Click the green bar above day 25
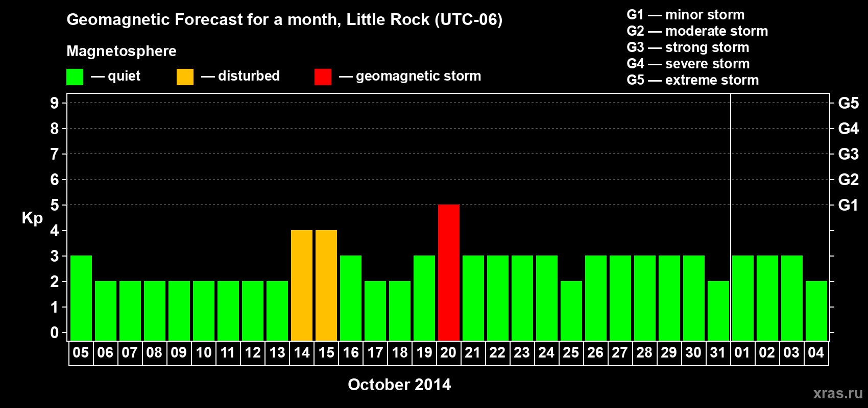This screenshot has width=868, height=408. point(571,311)
